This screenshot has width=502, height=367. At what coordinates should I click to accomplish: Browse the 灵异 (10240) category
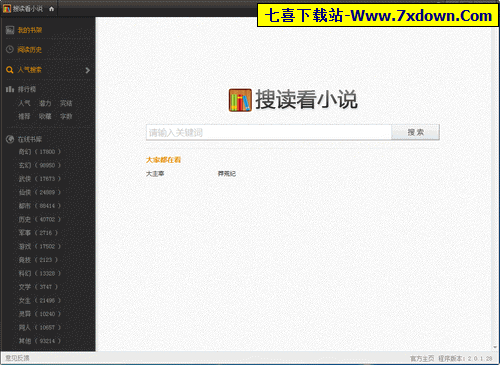(x=40, y=314)
